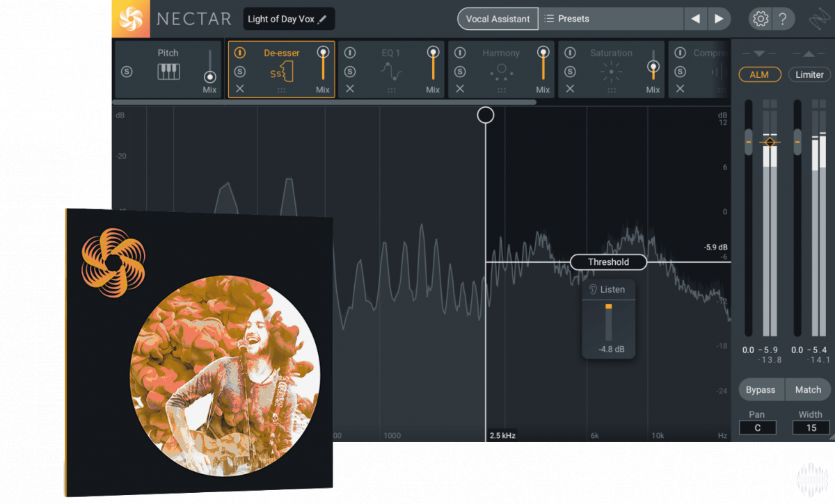Click the Saturation module drag handle

coord(612,90)
